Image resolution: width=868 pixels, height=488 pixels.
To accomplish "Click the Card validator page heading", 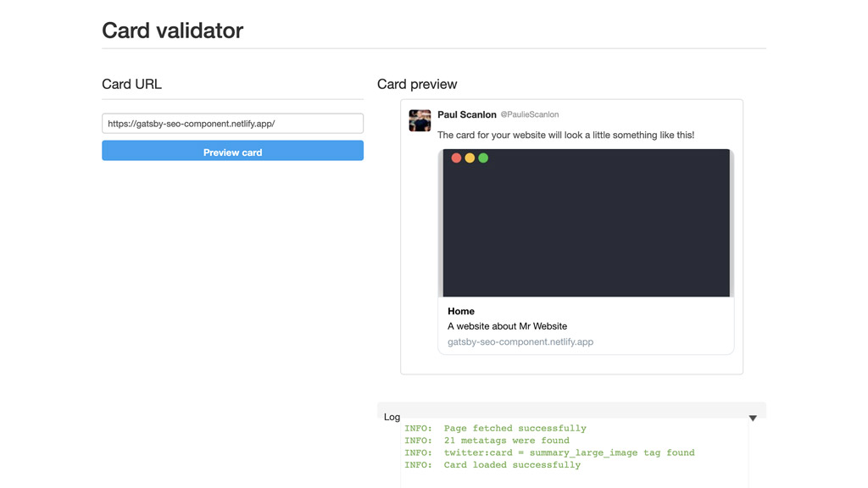I will point(172,30).
